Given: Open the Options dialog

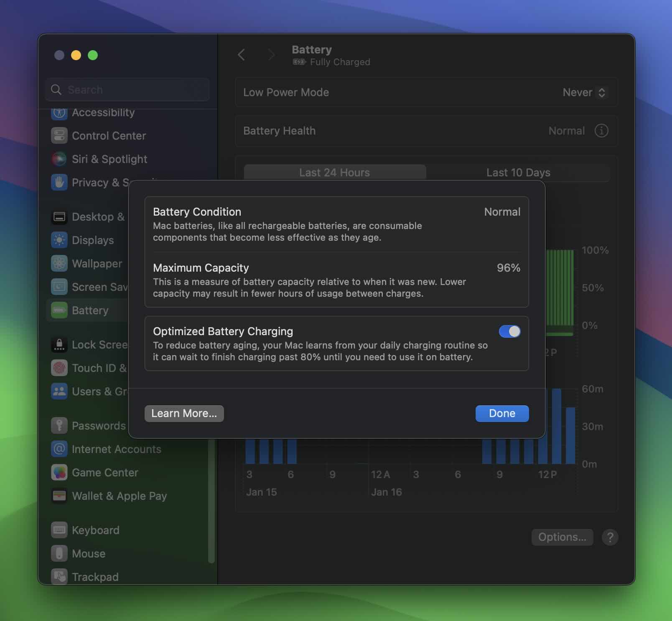Looking at the screenshot, I should point(562,537).
